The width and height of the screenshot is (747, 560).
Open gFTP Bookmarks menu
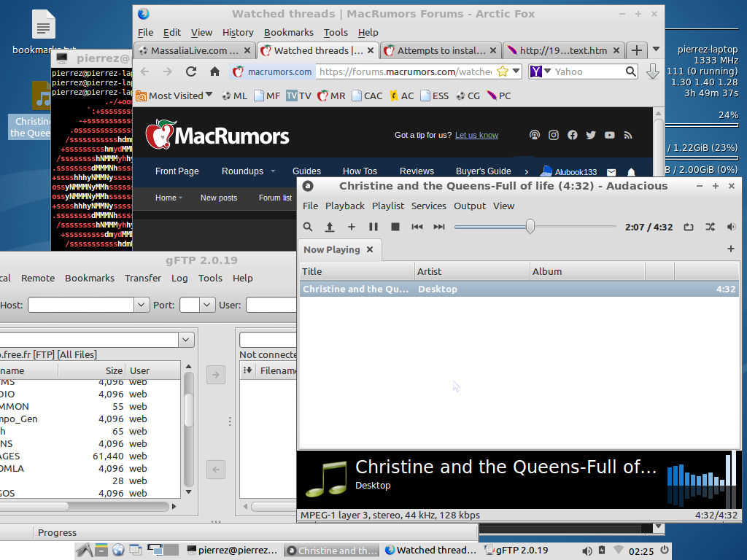click(90, 278)
